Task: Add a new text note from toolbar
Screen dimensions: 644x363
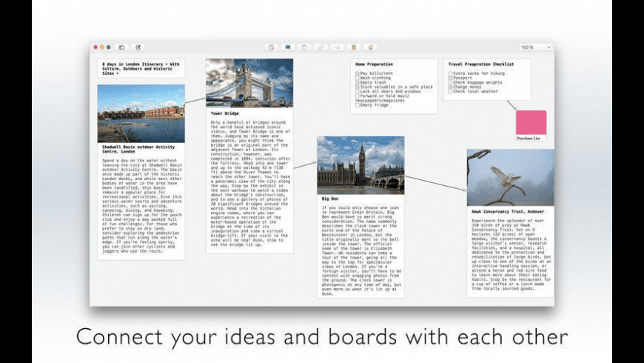Action: [x=271, y=47]
